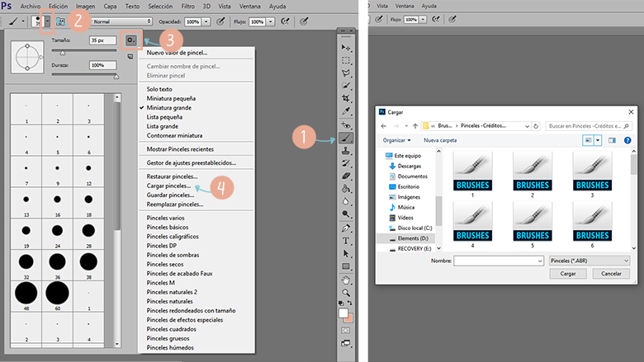Select the Eyedropper tool
The image size is (644, 362).
coord(346,111)
